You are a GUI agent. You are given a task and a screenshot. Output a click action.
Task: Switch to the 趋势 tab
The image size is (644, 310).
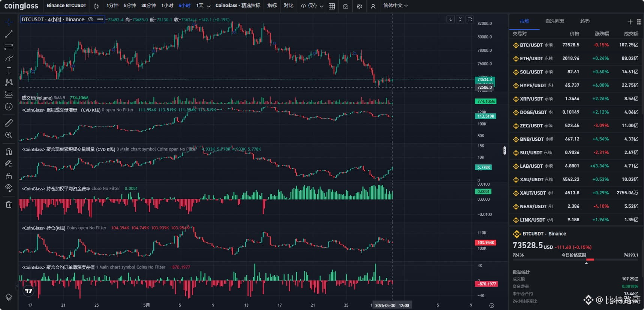(585, 21)
